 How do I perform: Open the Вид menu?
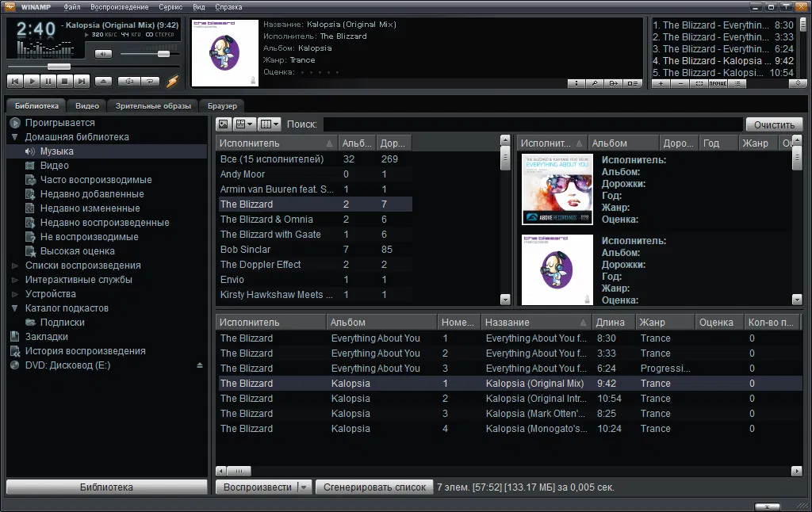point(199,7)
